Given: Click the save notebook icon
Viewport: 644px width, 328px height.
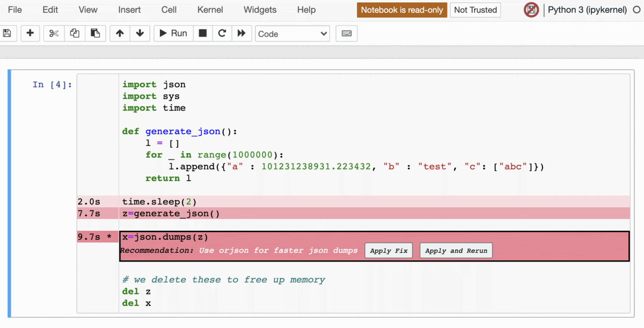Looking at the screenshot, I should [x=8, y=33].
